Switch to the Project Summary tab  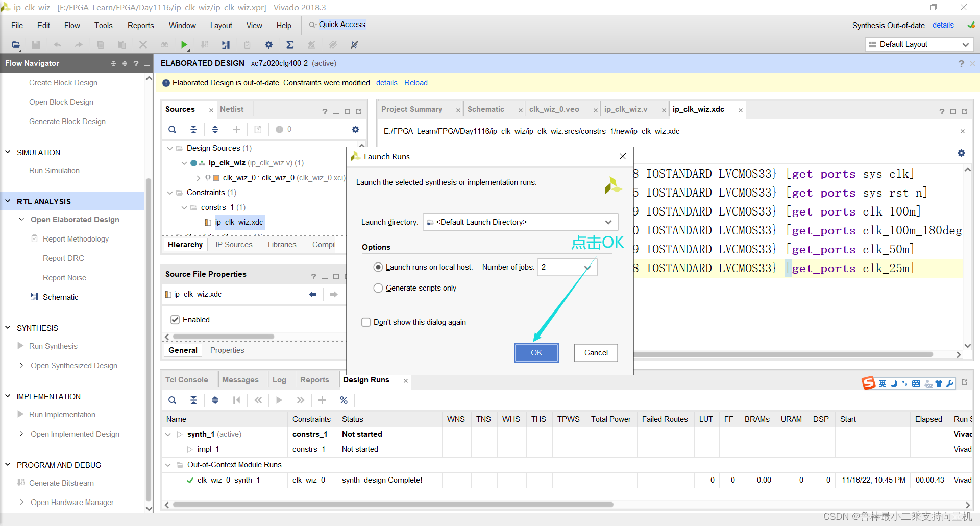tap(411, 109)
